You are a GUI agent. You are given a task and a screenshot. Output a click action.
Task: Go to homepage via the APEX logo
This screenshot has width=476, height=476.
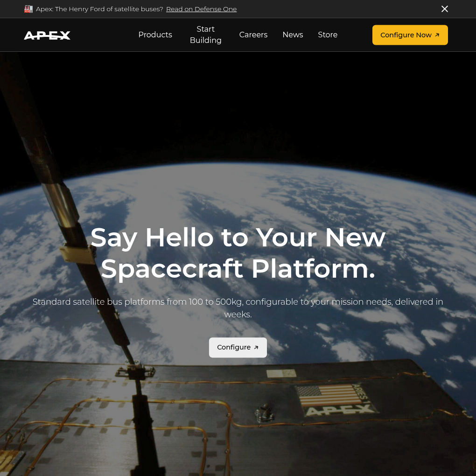[x=47, y=35]
